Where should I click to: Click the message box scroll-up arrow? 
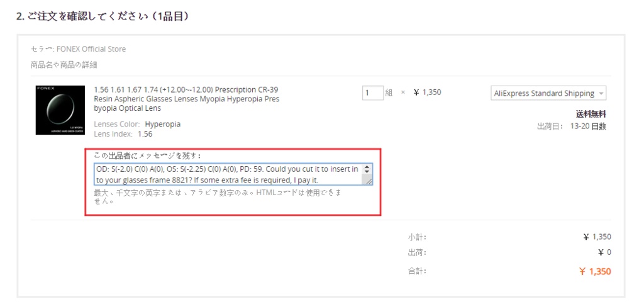367,167
